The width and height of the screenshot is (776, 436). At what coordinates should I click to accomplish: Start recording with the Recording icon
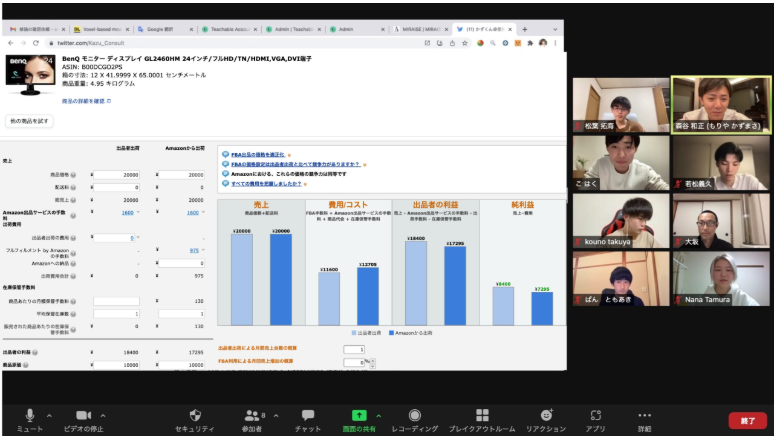tap(415, 421)
